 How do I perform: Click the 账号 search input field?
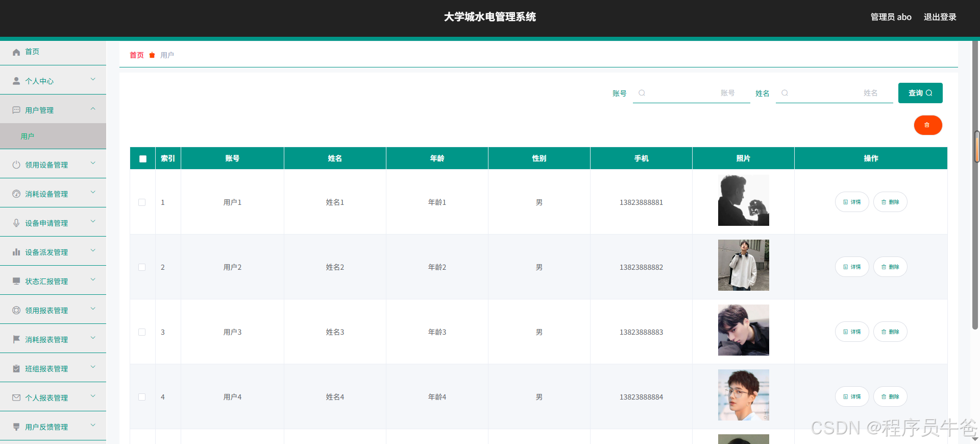pyautogui.click(x=692, y=93)
